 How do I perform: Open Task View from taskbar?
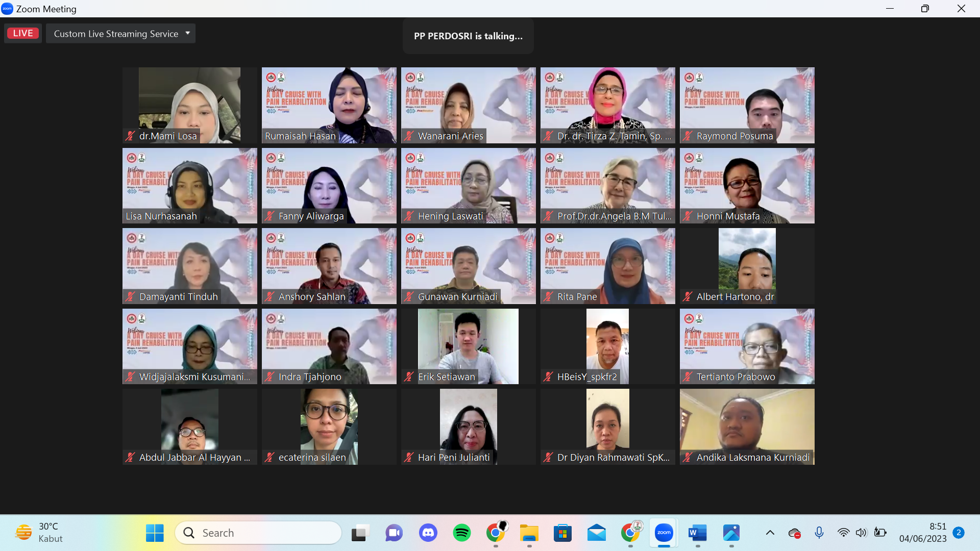(x=360, y=533)
